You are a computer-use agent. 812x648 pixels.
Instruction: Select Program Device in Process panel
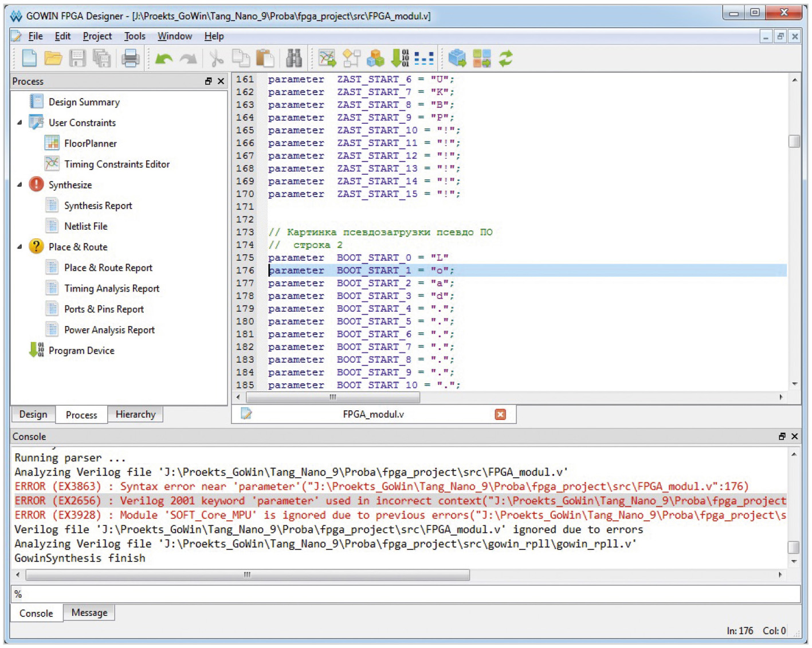click(x=81, y=351)
